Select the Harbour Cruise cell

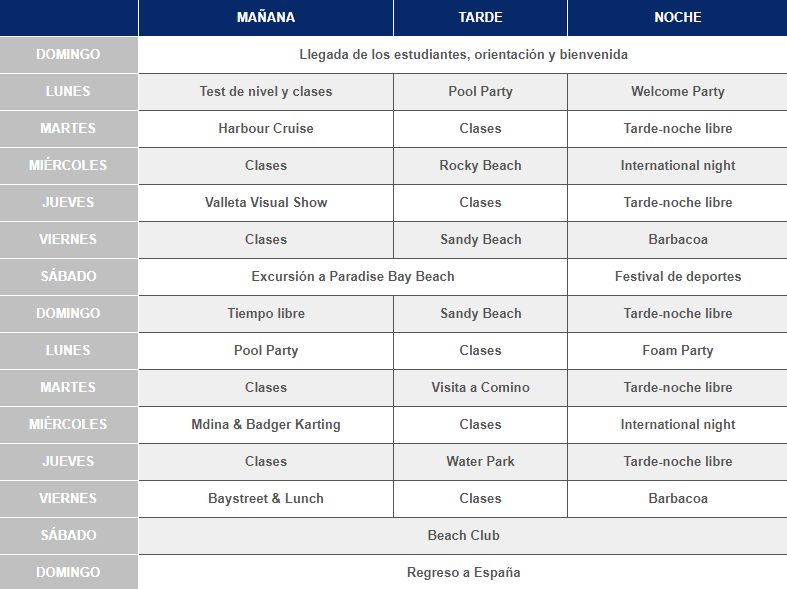point(266,128)
